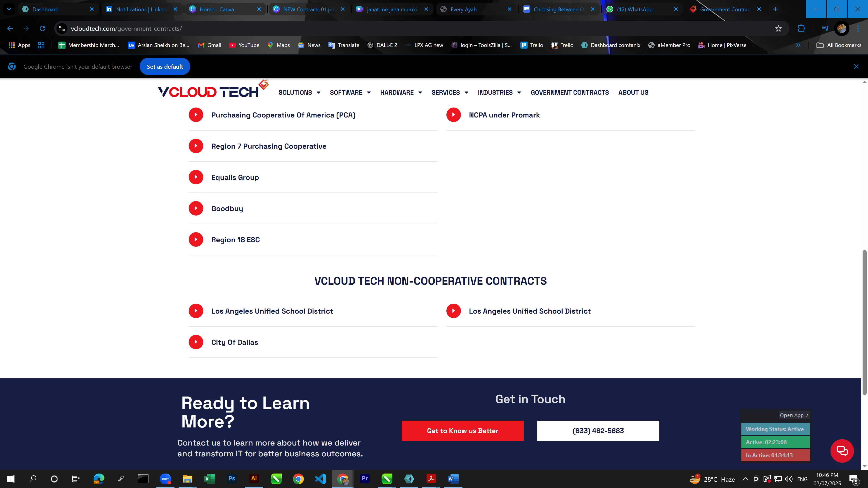This screenshot has width=868, height=488.
Task: Switch to the WhatsApp tab
Action: [x=642, y=9]
